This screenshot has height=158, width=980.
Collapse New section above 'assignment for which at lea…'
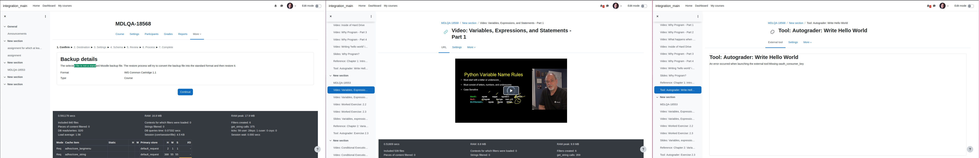[5, 41]
